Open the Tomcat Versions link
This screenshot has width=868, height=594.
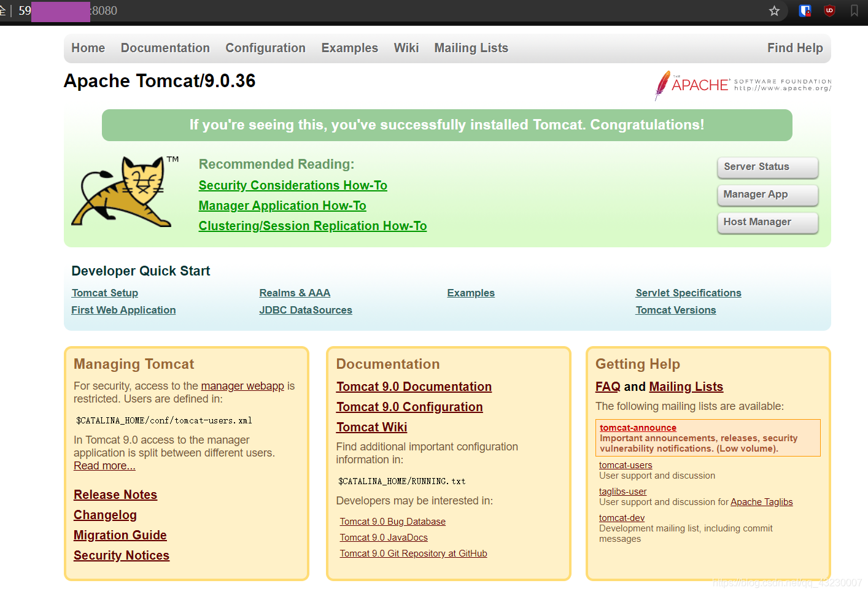tap(676, 310)
